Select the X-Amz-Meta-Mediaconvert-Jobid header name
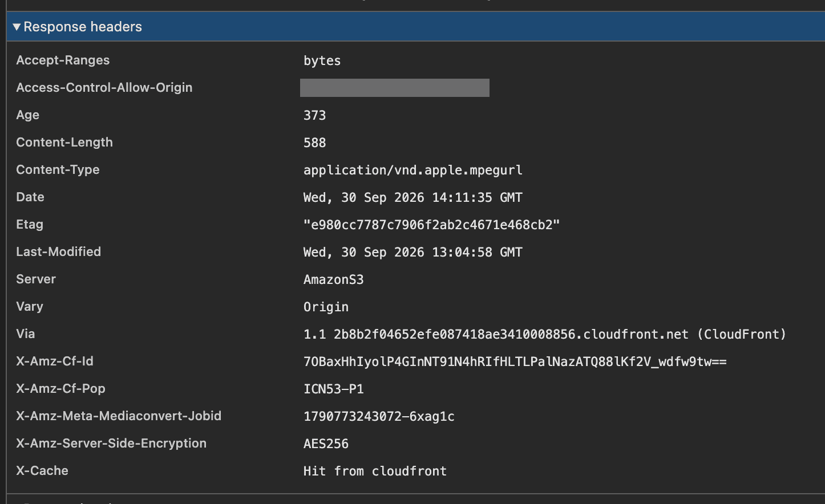This screenshot has width=825, height=504. click(119, 416)
